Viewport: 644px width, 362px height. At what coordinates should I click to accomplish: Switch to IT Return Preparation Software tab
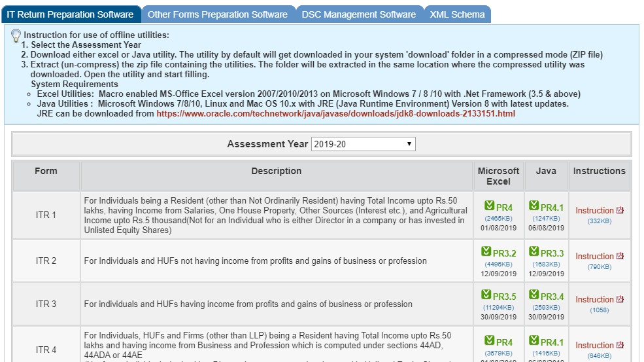(70, 14)
